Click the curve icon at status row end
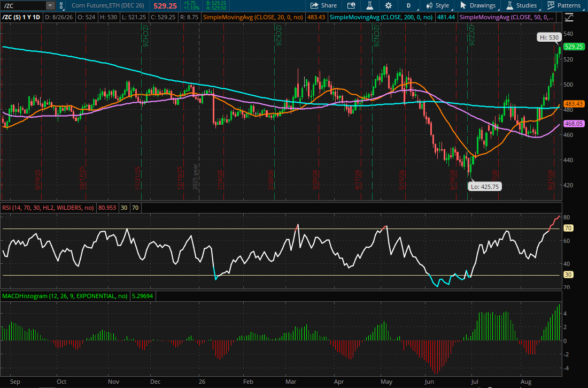Screen dimensions: 588x388 569,17
